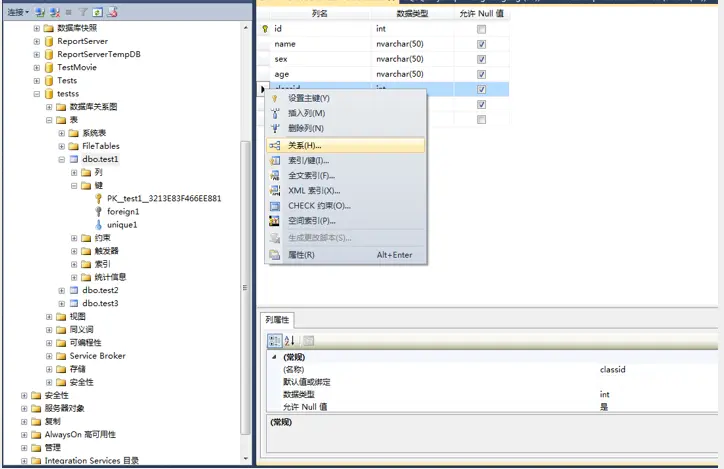
Task: Switch column properties to categorized view
Action: 275,341
